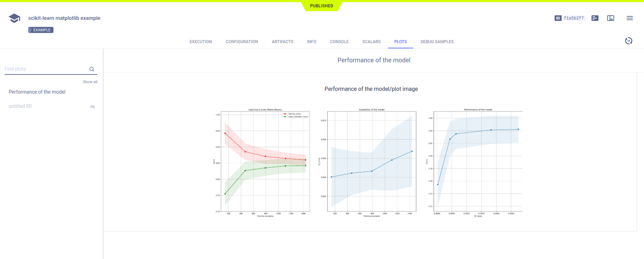The image size is (644, 259).
Task: Select the CONFIGURATION tab
Action: (x=242, y=42)
